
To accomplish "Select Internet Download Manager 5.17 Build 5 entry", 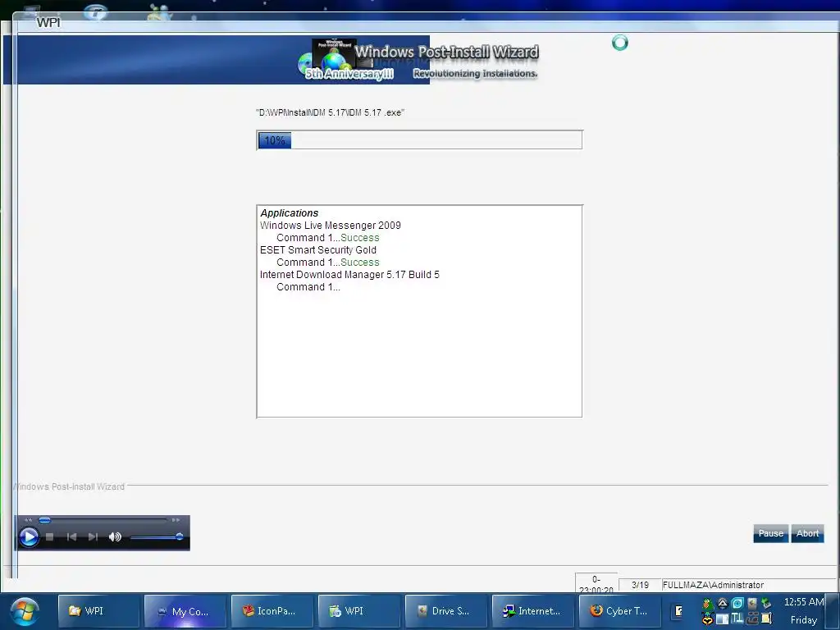I will click(x=349, y=274).
